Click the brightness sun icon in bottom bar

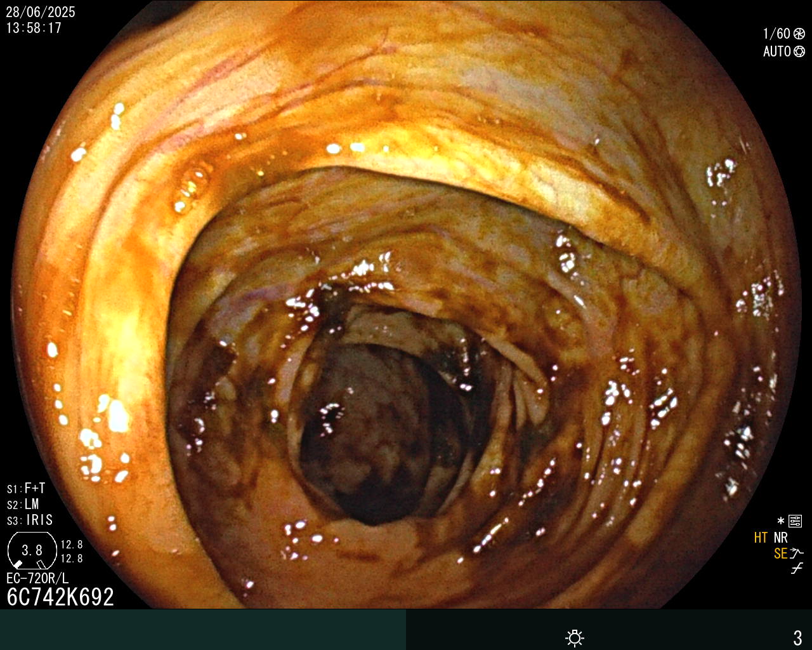[x=575, y=638]
